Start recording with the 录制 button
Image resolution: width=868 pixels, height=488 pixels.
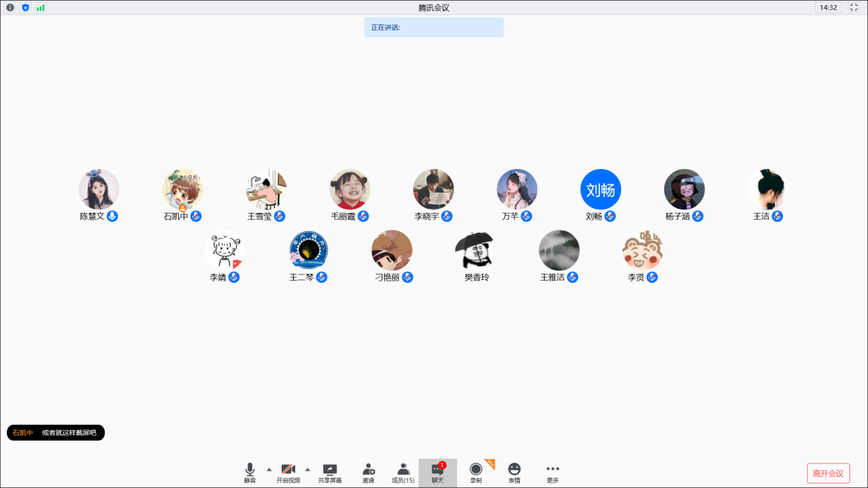click(475, 472)
